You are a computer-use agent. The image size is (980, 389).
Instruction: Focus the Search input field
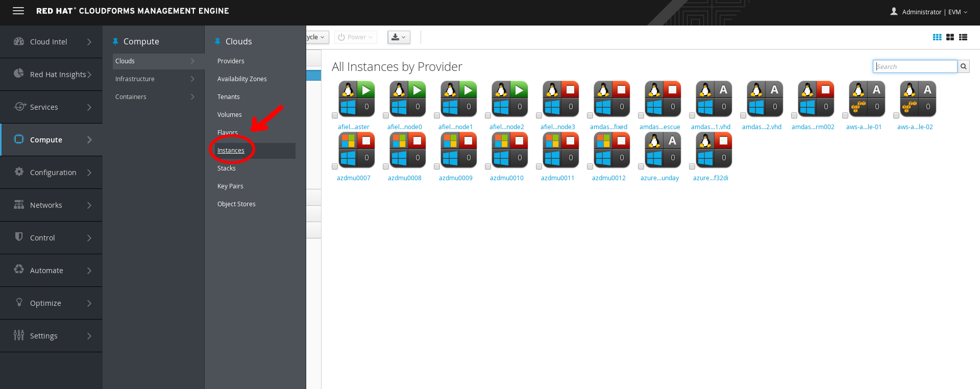pyautogui.click(x=915, y=66)
